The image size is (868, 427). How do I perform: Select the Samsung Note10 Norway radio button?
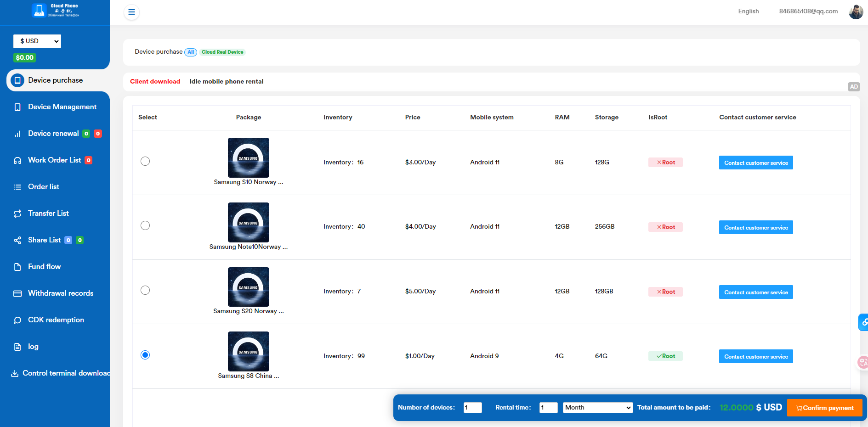click(145, 225)
